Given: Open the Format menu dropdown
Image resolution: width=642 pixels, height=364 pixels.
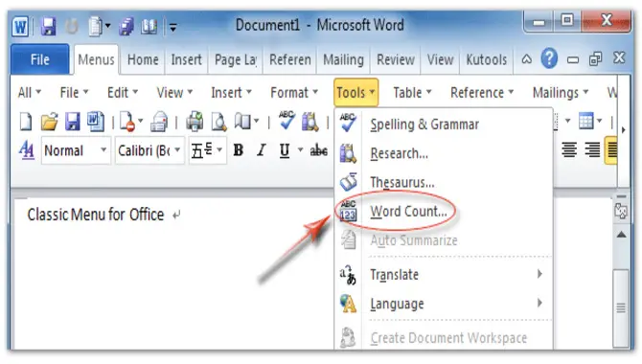Looking at the screenshot, I should [294, 93].
